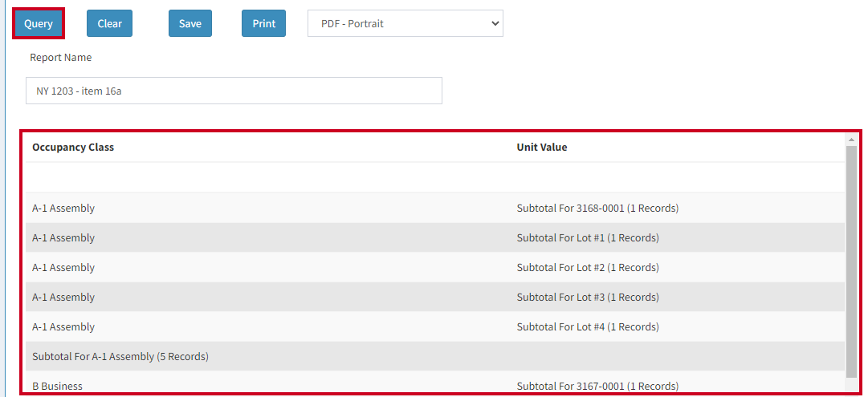Click Subtotal For Lot #2 cell

tap(588, 268)
